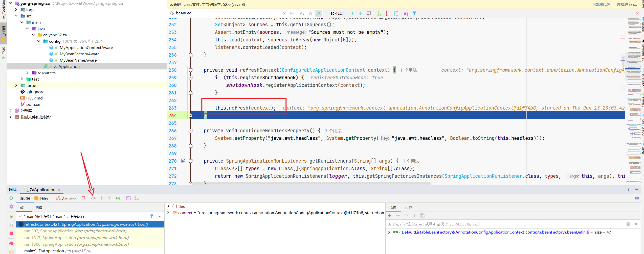This screenshot has height=254, width=644.
Task: Click the 下载源代码 link
Action: pyautogui.click(x=601, y=5)
